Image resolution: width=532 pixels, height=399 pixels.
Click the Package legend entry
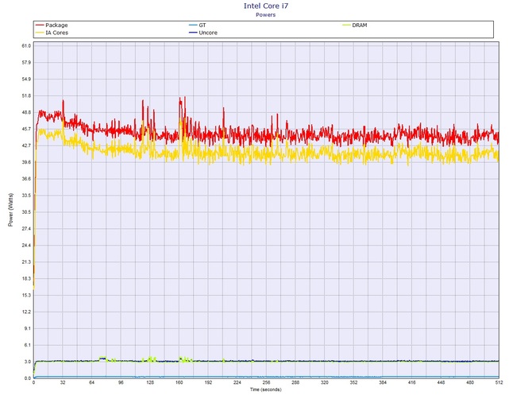[52, 25]
